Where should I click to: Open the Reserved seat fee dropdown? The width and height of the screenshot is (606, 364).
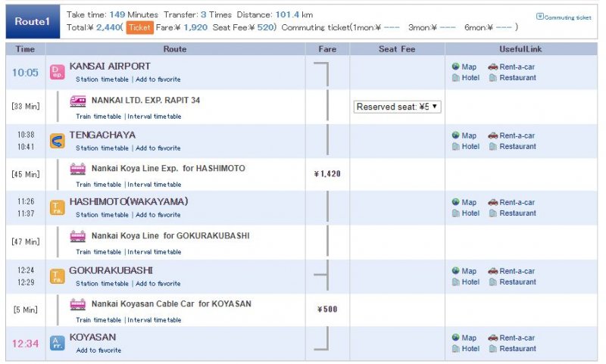(397, 107)
